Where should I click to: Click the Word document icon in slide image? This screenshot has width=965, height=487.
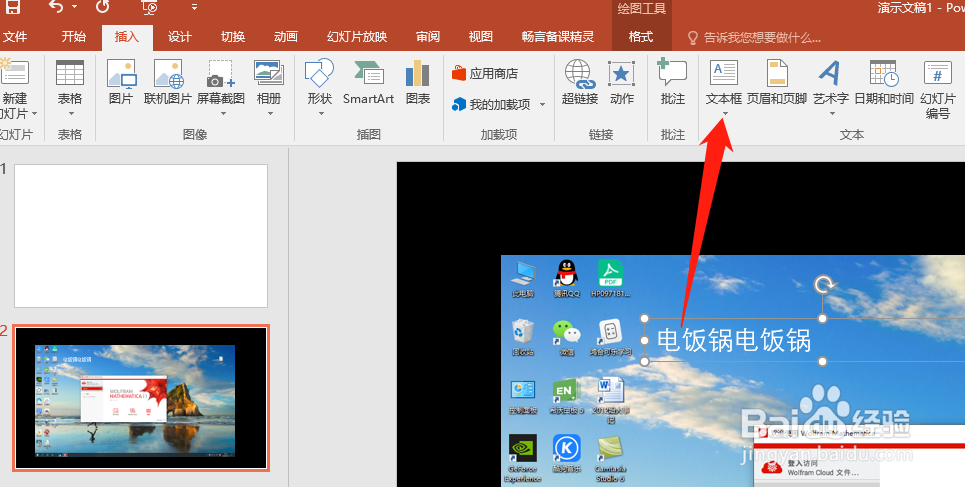click(x=611, y=391)
